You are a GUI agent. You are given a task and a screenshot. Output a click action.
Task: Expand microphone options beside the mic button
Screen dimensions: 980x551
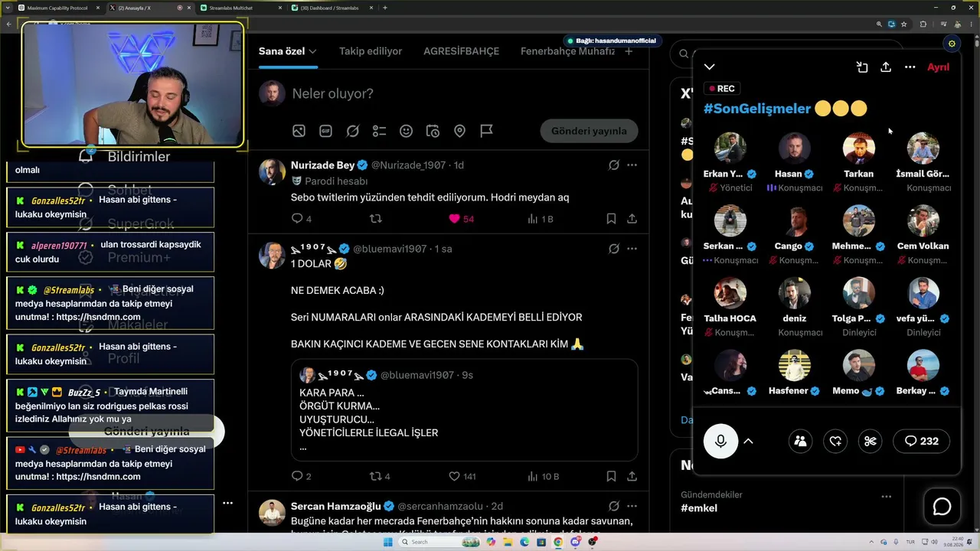749,441
